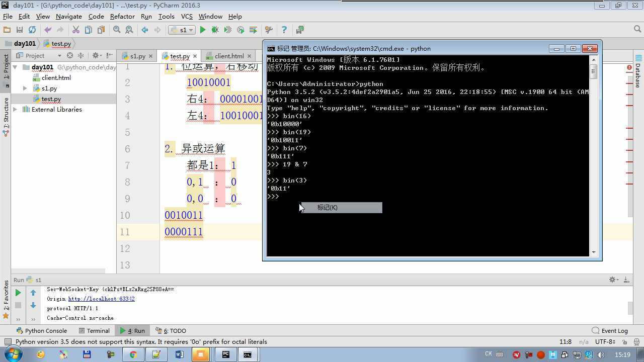Click the Undo arrow icon

click(x=48, y=30)
